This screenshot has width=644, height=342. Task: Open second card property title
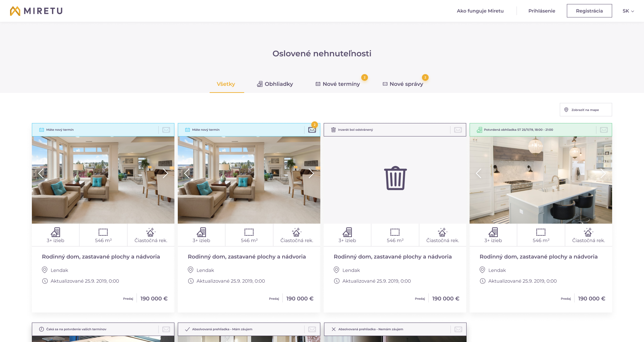(x=247, y=256)
